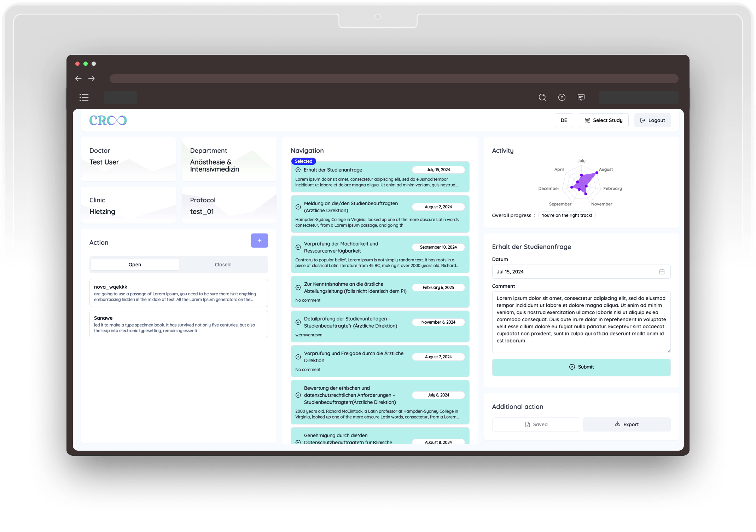Open the calendar icon in Datum field
Image resolution: width=756 pixels, height=532 pixels.
click(x=662, y=272)
